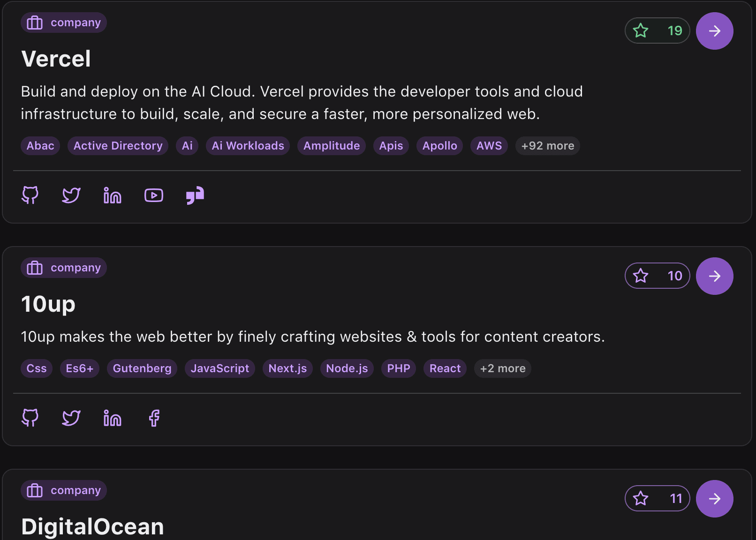The image size is (756, 540).
Task: Open DigitalOcean details with arrow button
Action: pos(714,499)
